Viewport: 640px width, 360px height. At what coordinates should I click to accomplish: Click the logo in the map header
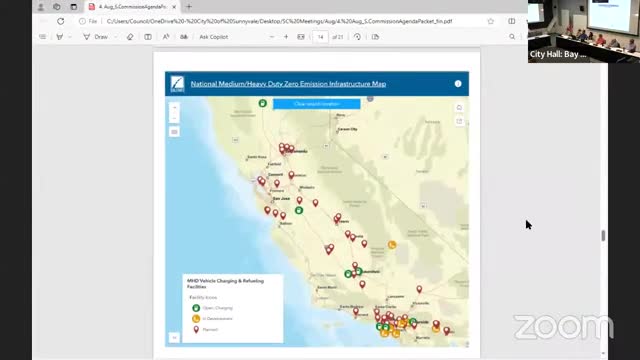(x=177, y=84)
